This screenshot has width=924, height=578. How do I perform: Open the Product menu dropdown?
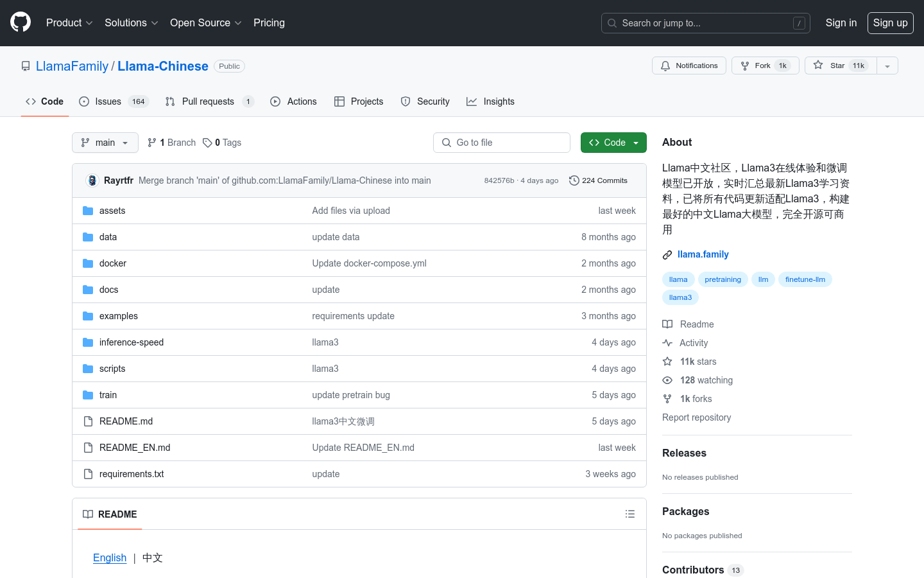click(69, 22)
